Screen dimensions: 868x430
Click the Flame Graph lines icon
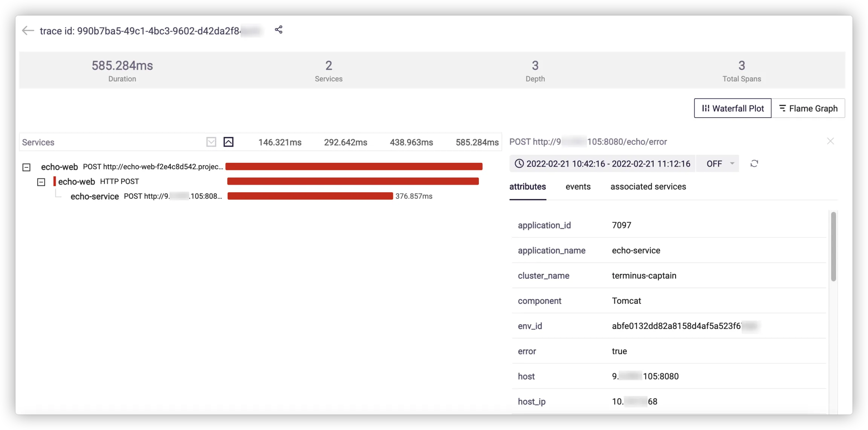click(782, 109)
